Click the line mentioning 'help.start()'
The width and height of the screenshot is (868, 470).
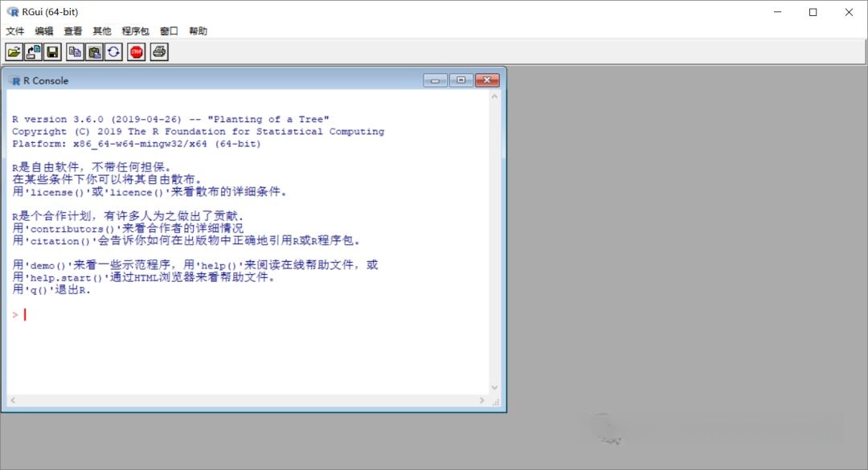pyautogui.click(x=143, y=277)
